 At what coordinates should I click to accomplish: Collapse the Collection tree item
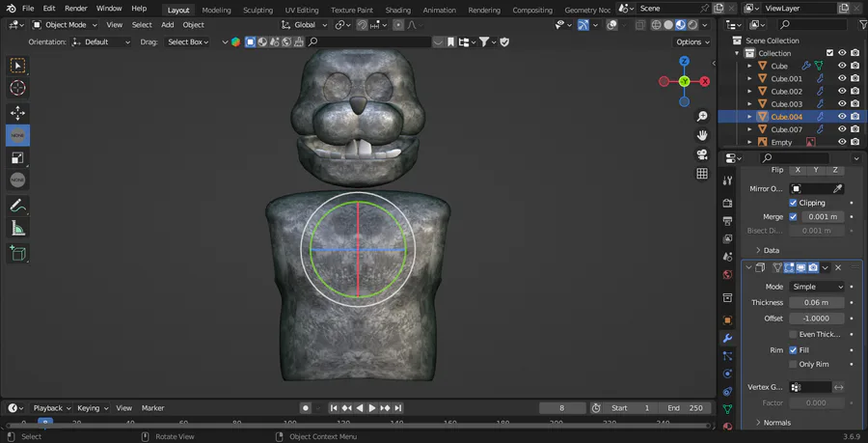click(x=737, y=53)
